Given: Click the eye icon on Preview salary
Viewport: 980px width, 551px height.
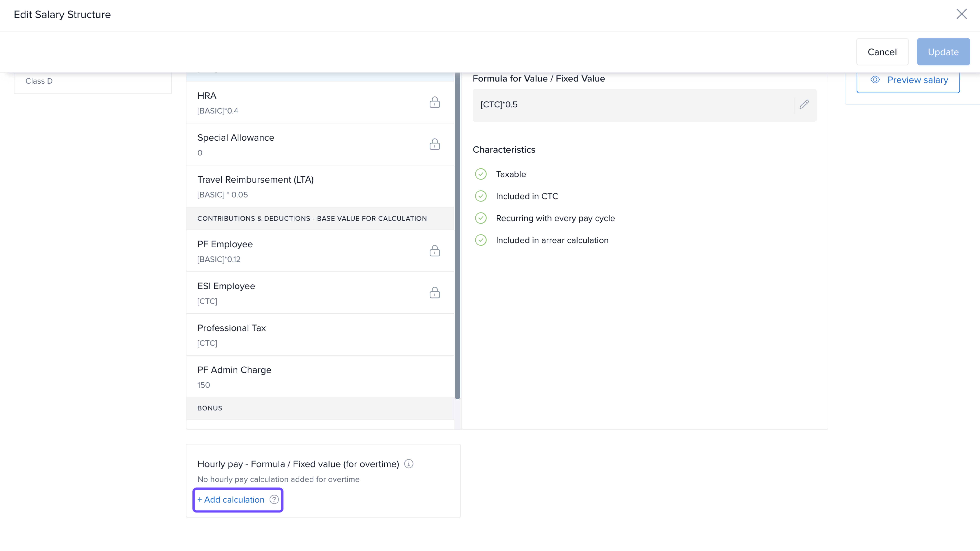Looking at the screenshot, I should click(875, 80).
